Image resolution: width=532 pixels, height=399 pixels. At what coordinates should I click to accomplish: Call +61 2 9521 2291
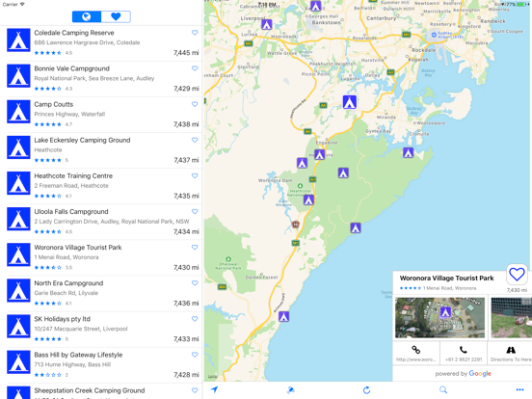(x=464, y=353)
